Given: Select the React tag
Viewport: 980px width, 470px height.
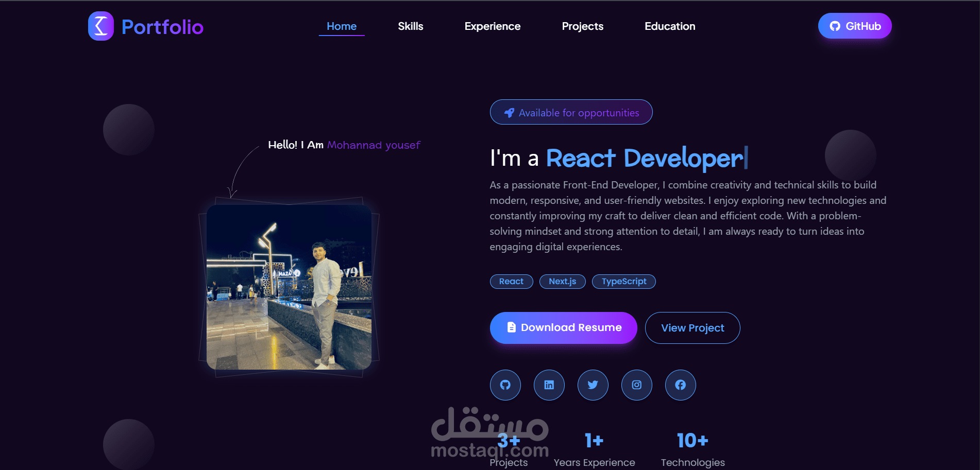Looking at the screenshot, I should pos(511,282).
